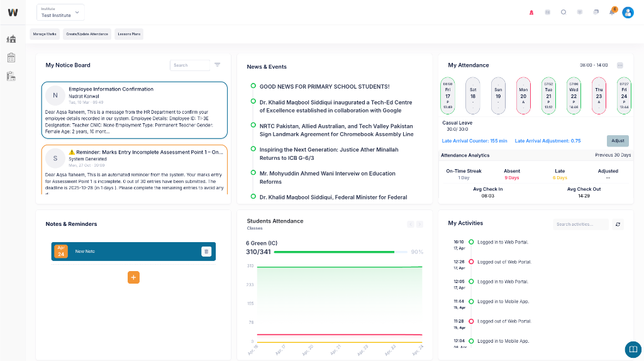Image resolution: width=644 pixels, height=361 pixels.
Task: Click 'Logged in to Web Portal.' 12:05 entry
Action: pyautogui.click(x=502, y=282)
